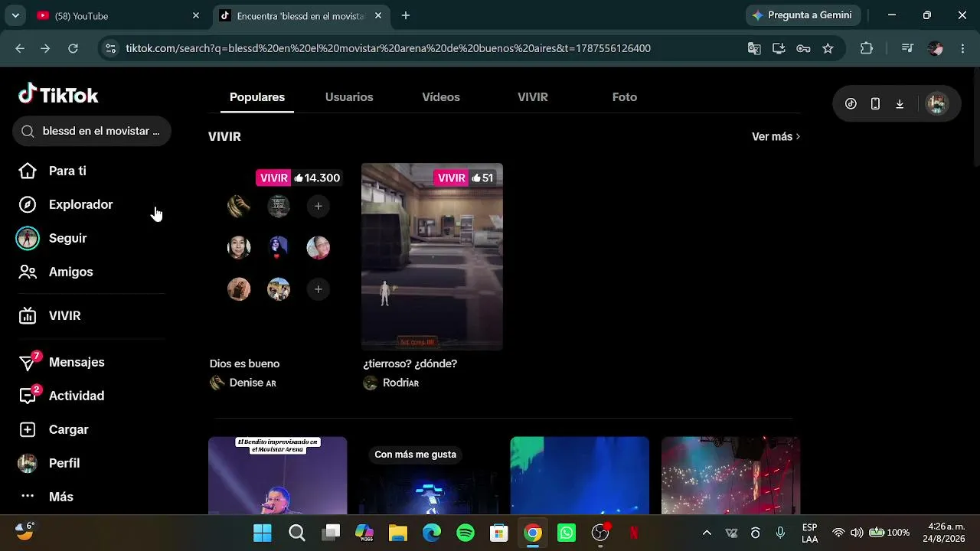This screenshot has height=551, width=980.
Task: Click the TikTok coins icon
Action: 851,104
